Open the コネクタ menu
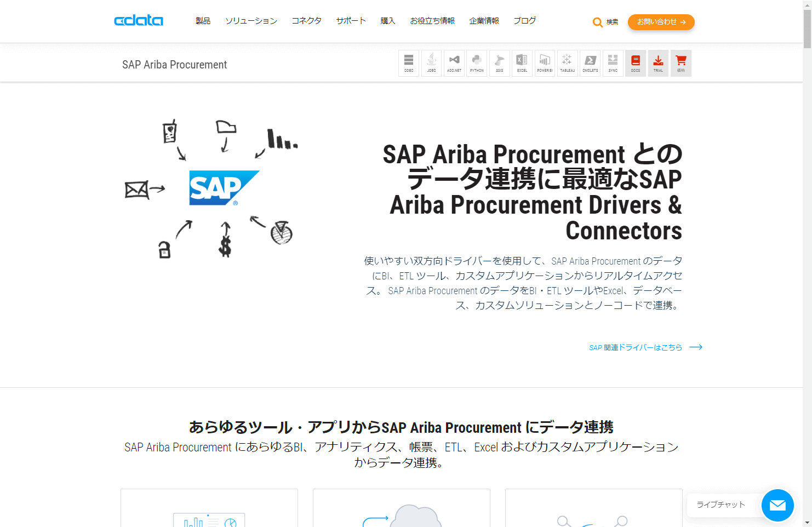 click(306, 21)
